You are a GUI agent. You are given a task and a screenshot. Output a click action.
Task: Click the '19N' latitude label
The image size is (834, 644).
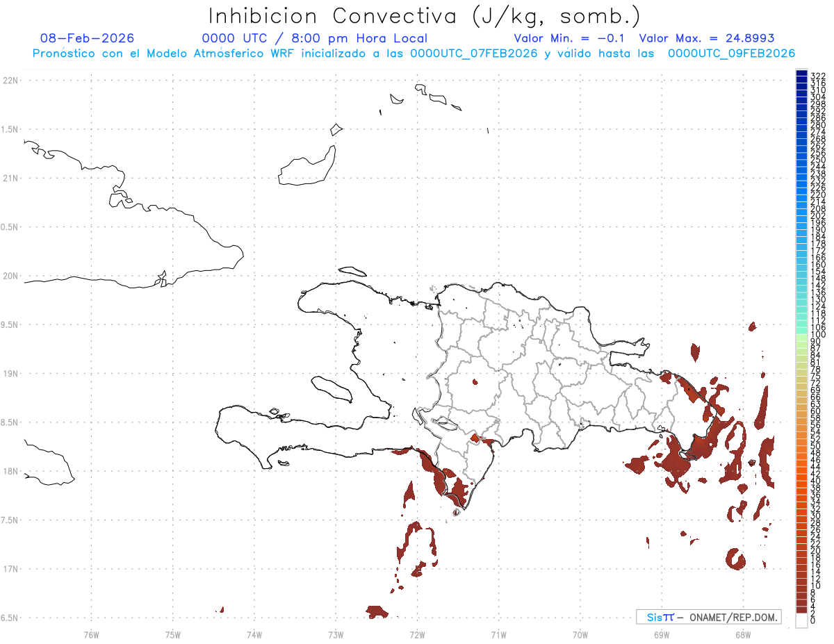[x=10, y=374]
